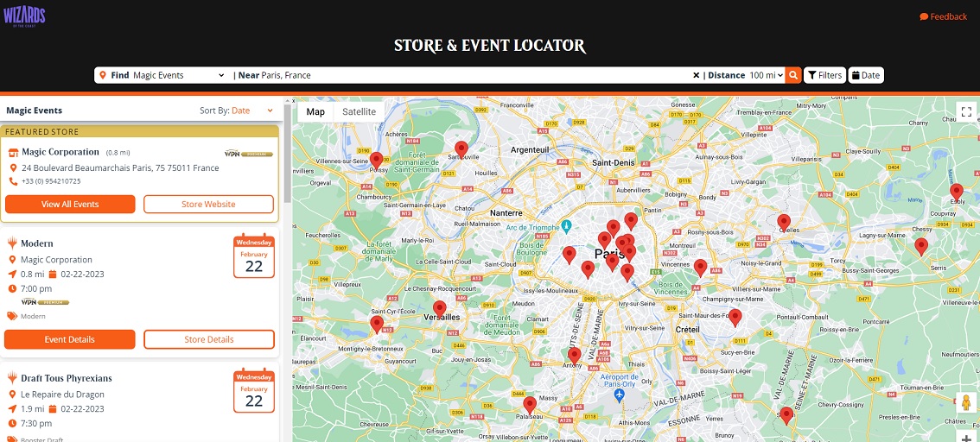The image size is (980, 442).
Task: Click the Magic Corporation featured store name
Action: coord(60,152)
